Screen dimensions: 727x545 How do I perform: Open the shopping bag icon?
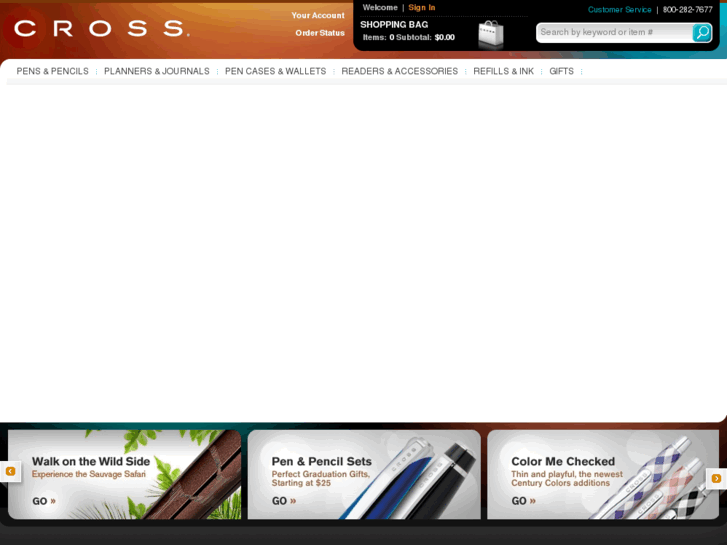pos(491,34)
